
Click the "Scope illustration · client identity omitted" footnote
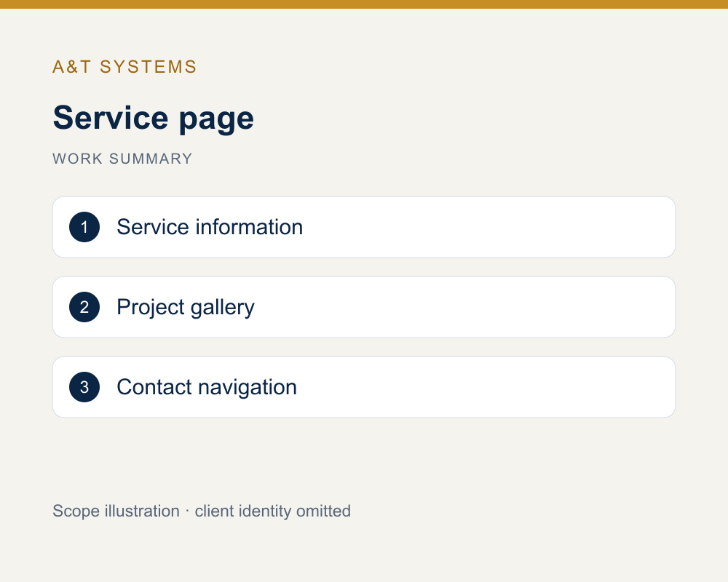click(x=202, y=511)
